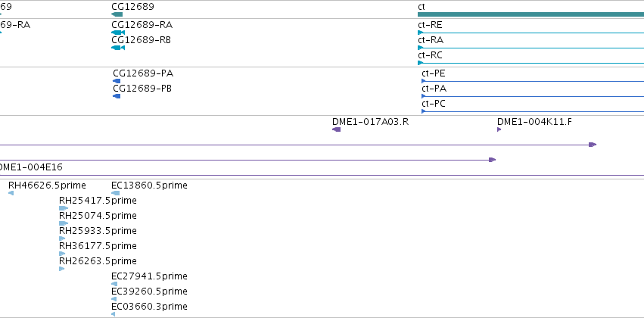
Task: Click the CG12689-RA label text
Action: point(142,25)
